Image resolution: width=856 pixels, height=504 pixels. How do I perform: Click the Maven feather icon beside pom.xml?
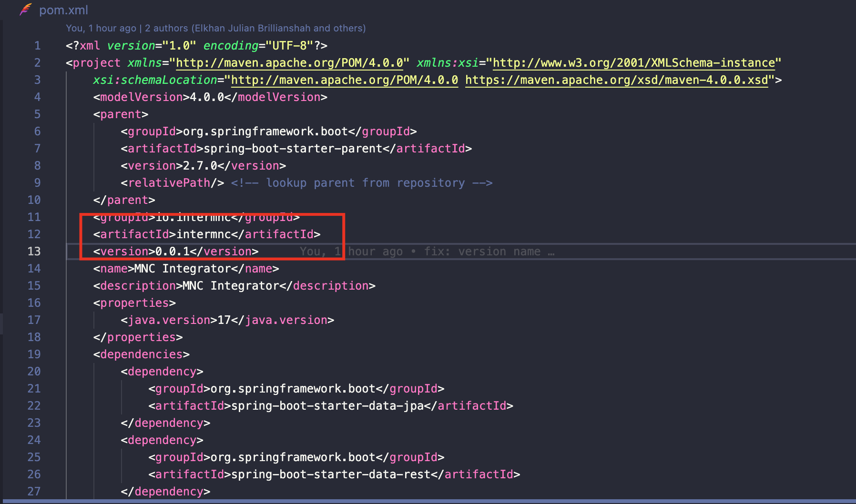click(26, 10)
